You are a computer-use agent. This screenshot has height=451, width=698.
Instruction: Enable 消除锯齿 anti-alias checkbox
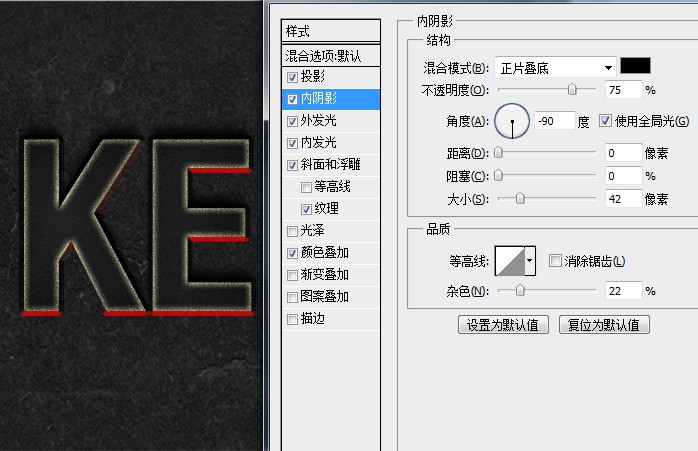(x=555, y=260)
